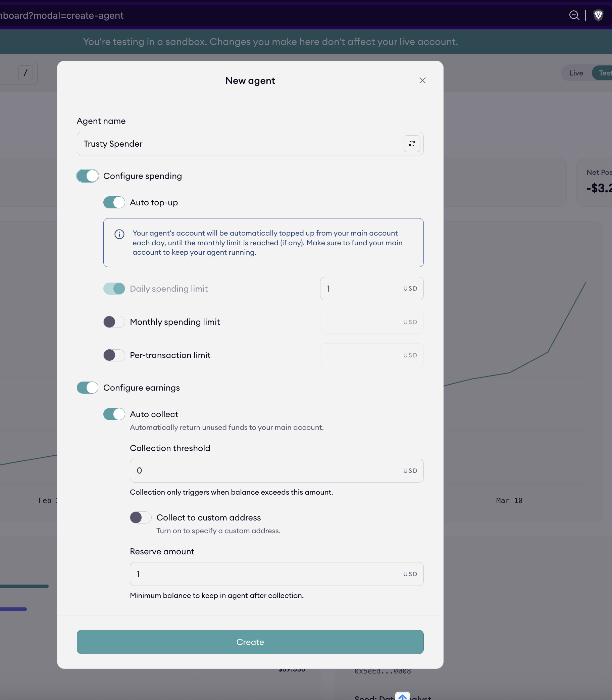Disable the Configure spending toggle
The image size is (612, 700).
pos(87,176)
